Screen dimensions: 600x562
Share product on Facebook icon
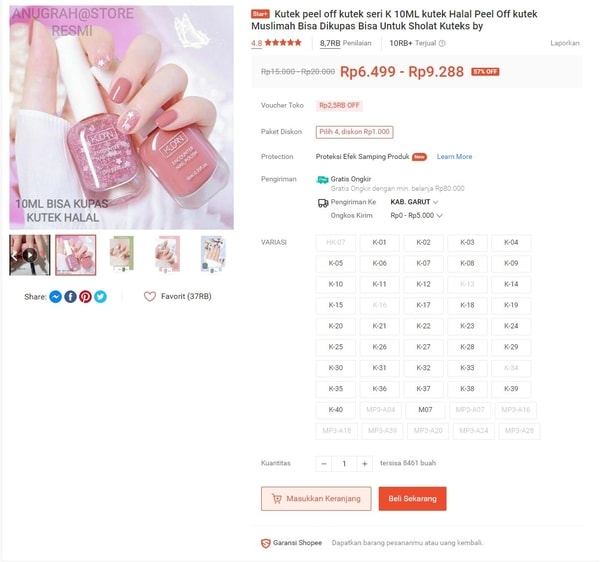coord(70,296)
